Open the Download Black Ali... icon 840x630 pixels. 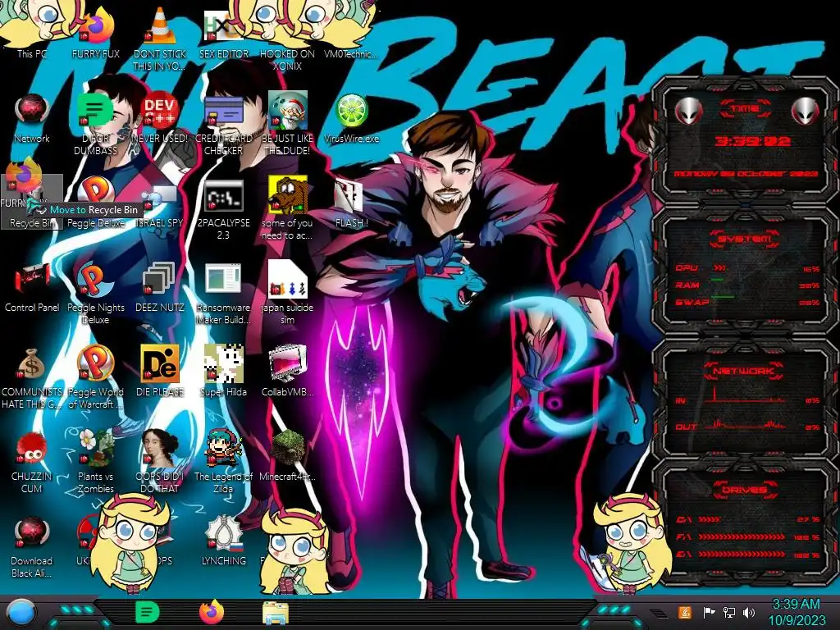[x=32, y=533]
